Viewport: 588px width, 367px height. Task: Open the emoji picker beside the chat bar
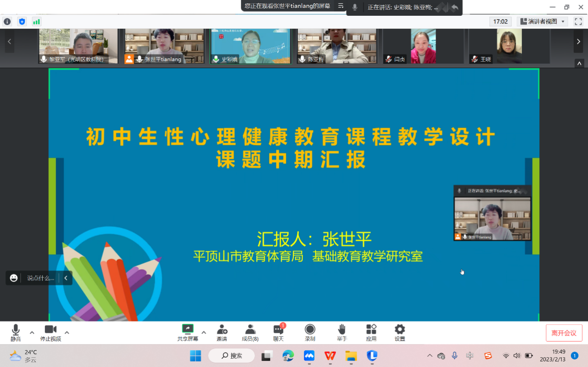click(x=13, y=278)
